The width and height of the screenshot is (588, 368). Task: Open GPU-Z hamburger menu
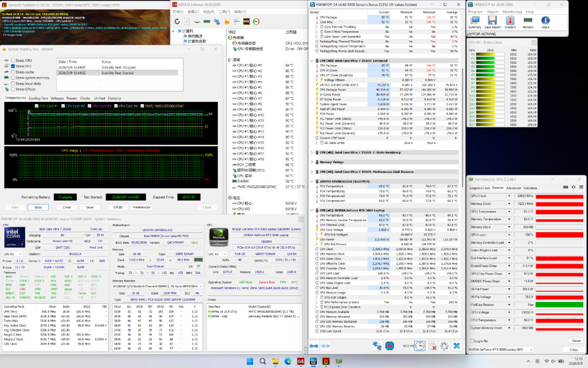pos(581,187)
